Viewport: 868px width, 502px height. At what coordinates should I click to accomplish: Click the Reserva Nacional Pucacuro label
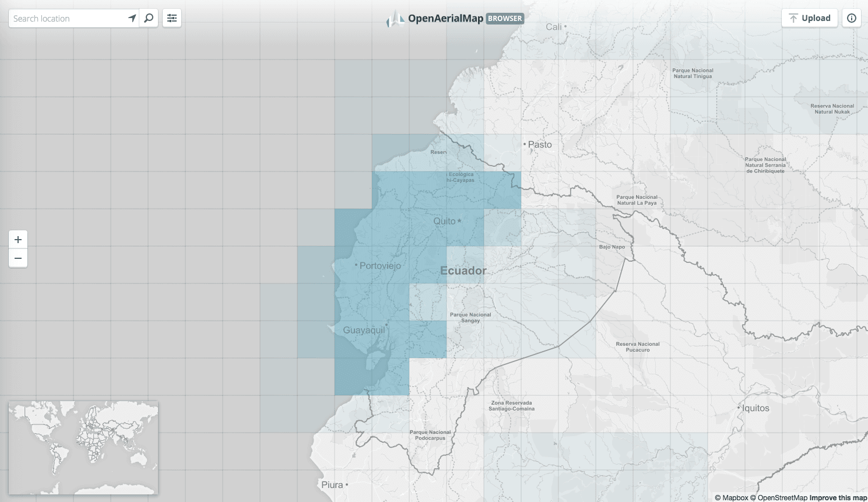pyautogui.click(x=638, y=347)
